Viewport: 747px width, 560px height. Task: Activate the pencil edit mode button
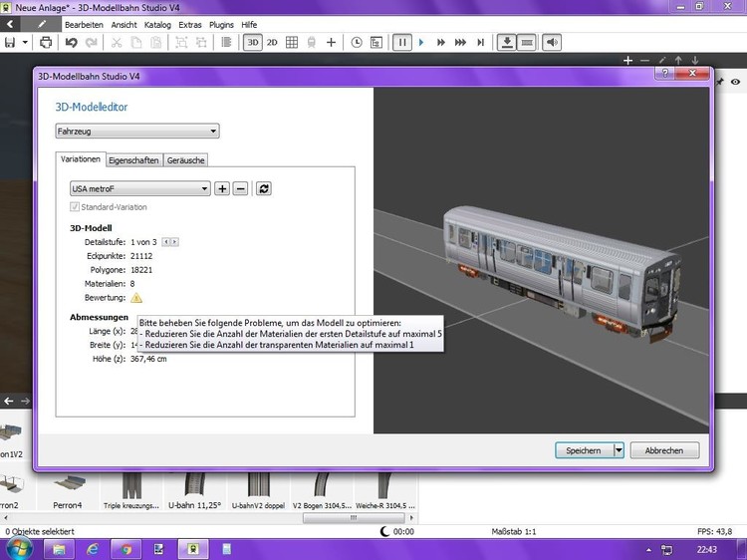tap(42, 24)
